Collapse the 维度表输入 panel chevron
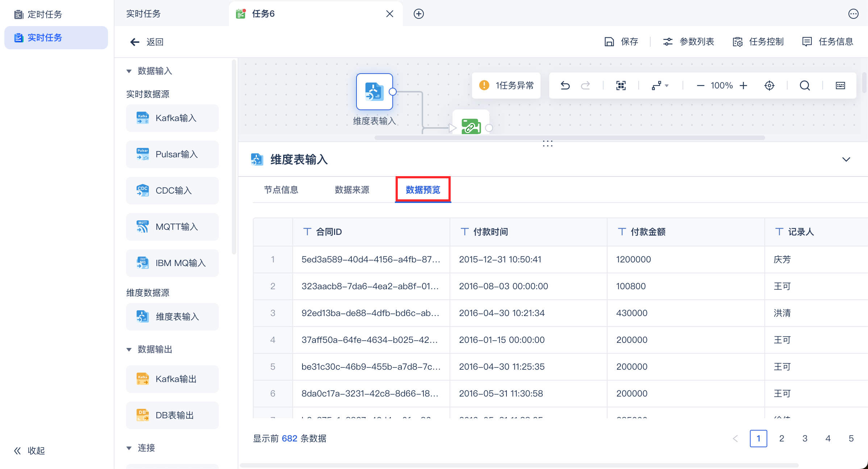 [x=846, y=159]
